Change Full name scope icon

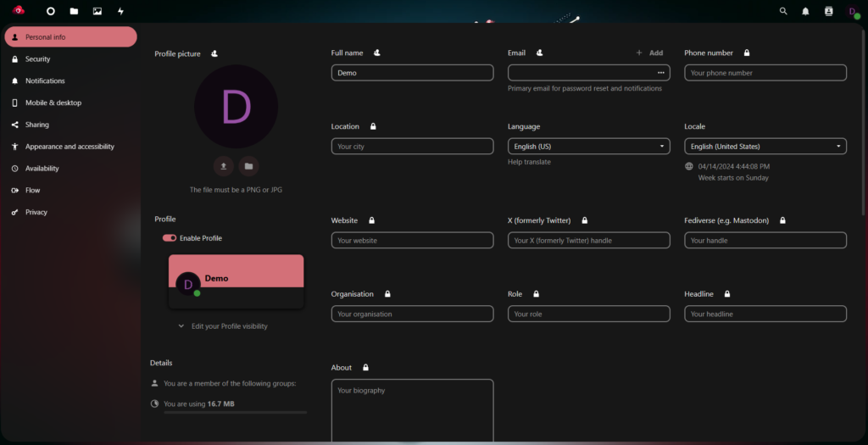point(377,53)
